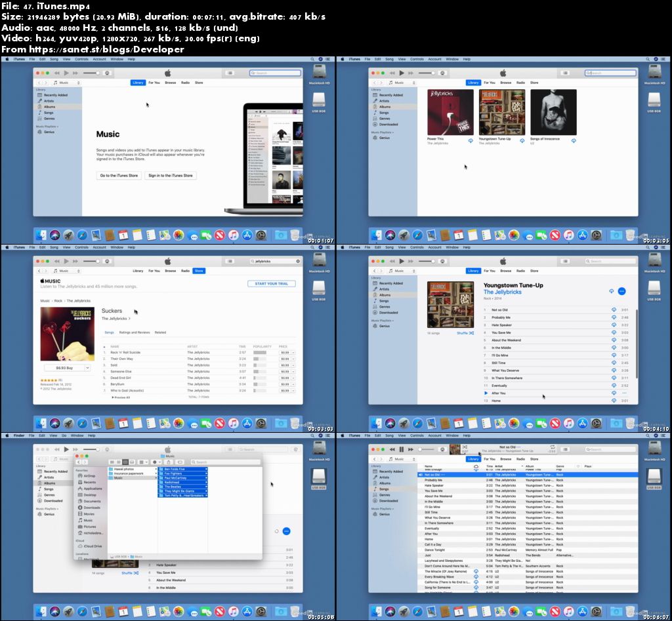In 01:07 frame, click the iTunes search field
The height and width of the screenshot is (621, 672).
point(275,73)
